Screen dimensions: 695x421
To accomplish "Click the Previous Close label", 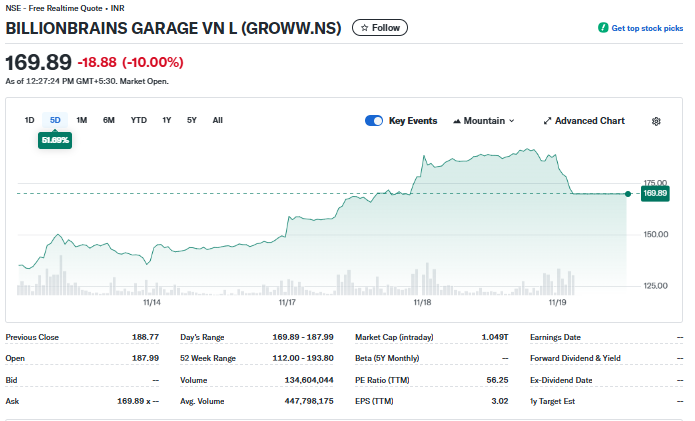I will [x=32, y=337].
